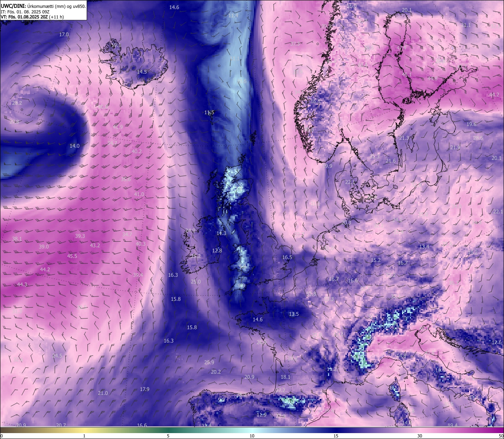Click the 11.9 value over Spain
The height and width of the screenshot is (439, 504).
click(x=261, y=415)
